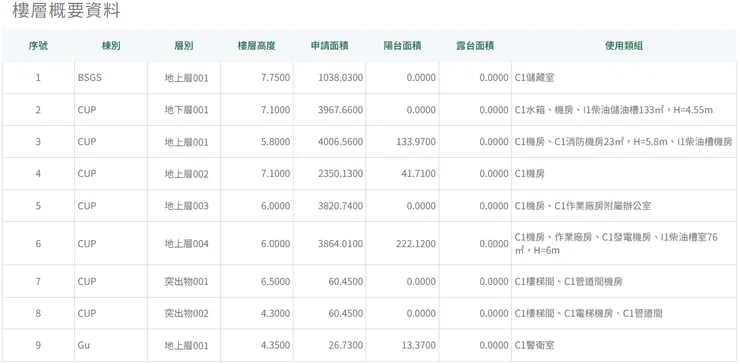Select balcony area 133.9700
Viewport: 740px width, 364px height.
tap(416, 142)
